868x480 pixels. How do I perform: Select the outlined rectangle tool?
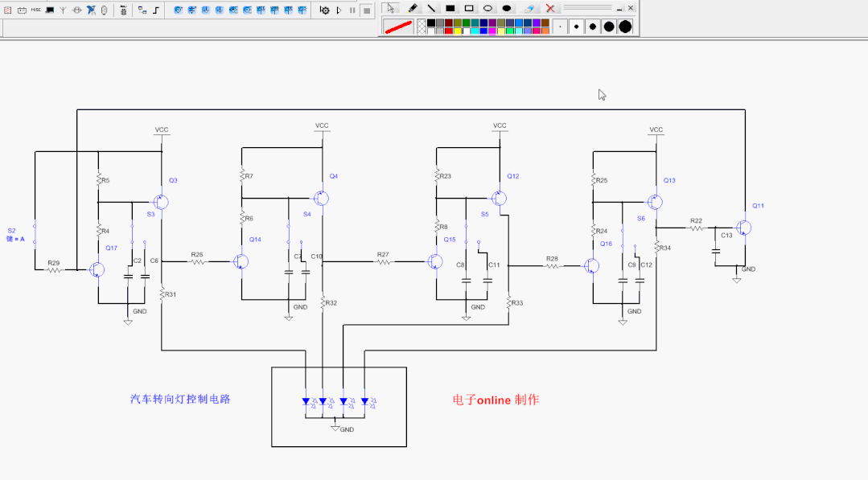click(470, 9)
